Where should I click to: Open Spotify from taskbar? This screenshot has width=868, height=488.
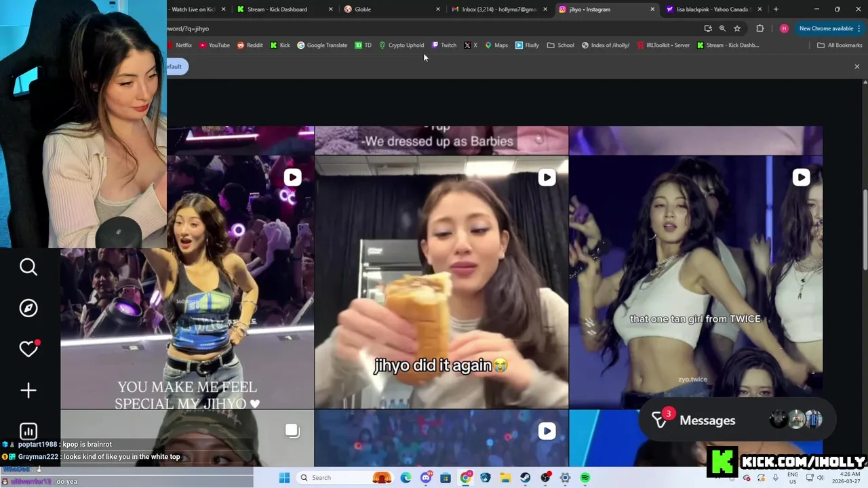[585, 478]
